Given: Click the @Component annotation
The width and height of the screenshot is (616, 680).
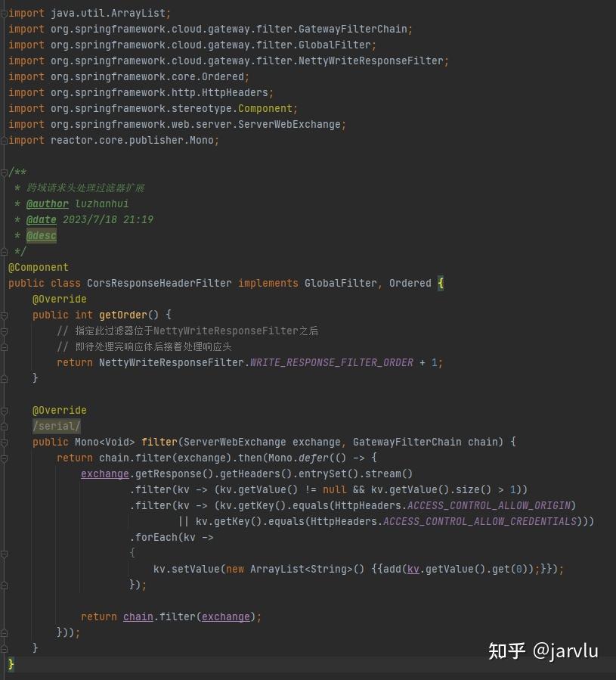Looking at the screenshot, I should point(38,267).
